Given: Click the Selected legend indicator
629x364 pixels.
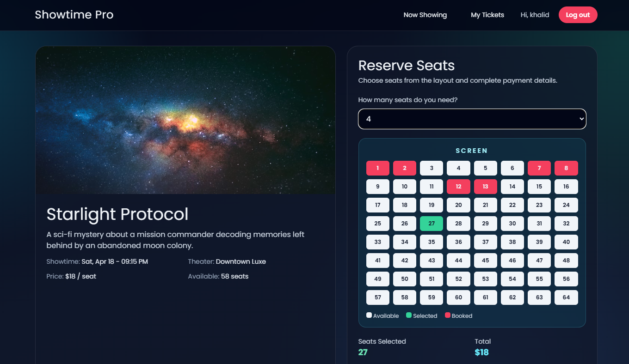Looking at the screenshot, I should point(407,315).
